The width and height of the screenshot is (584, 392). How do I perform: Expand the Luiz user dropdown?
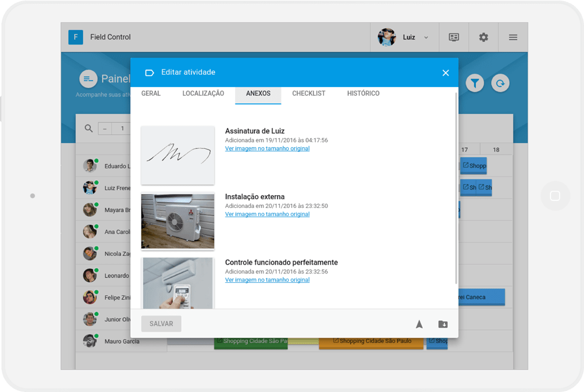(426, 37)
